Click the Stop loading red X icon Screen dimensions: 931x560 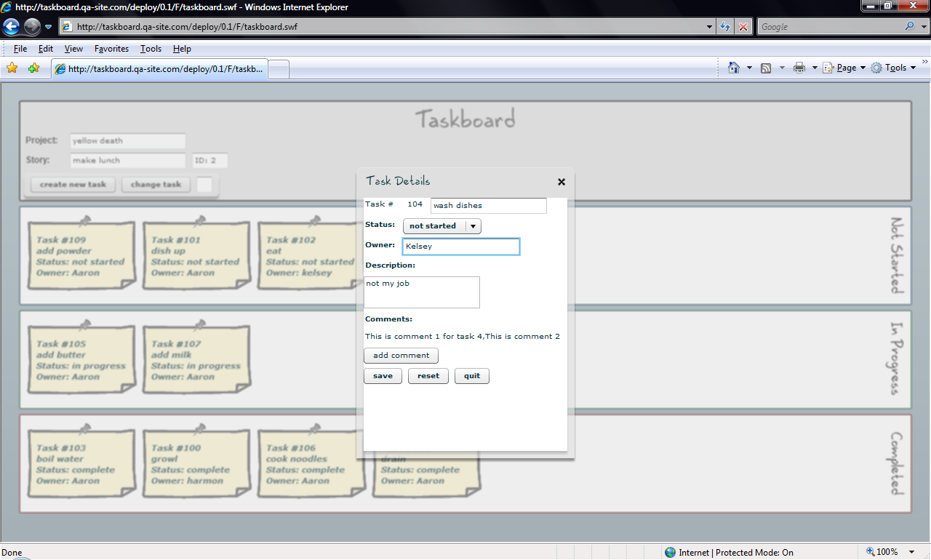tap(743, 27)
